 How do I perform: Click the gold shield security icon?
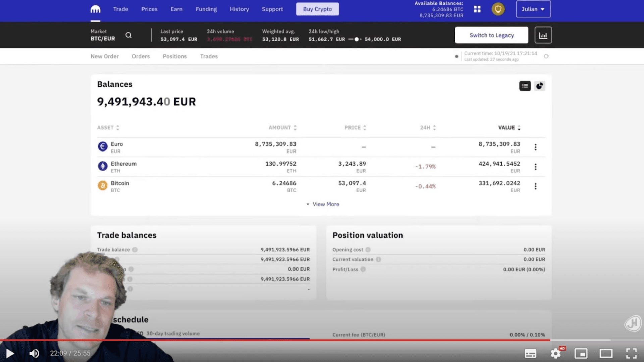click(498, 9)
